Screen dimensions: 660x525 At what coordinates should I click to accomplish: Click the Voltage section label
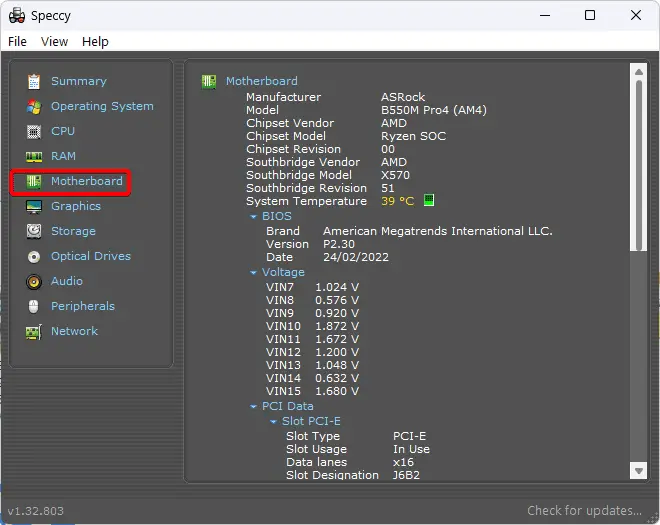283,272
